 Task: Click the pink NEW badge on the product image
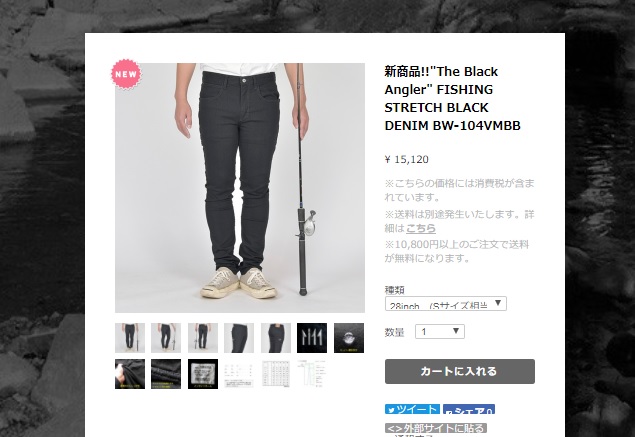pyautogui.click(x=126, y=74)
